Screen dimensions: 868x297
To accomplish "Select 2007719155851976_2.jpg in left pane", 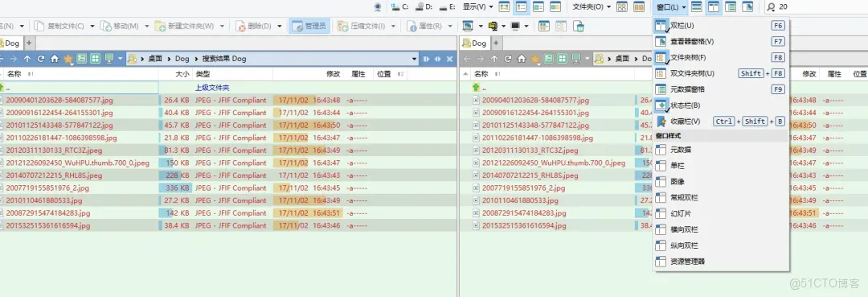I will (x=47, y=188).
